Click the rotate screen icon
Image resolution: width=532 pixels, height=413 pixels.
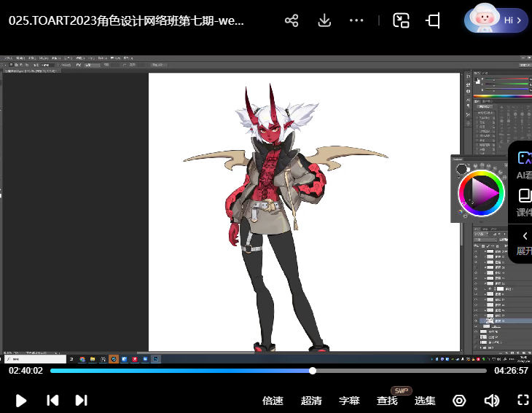434,20
